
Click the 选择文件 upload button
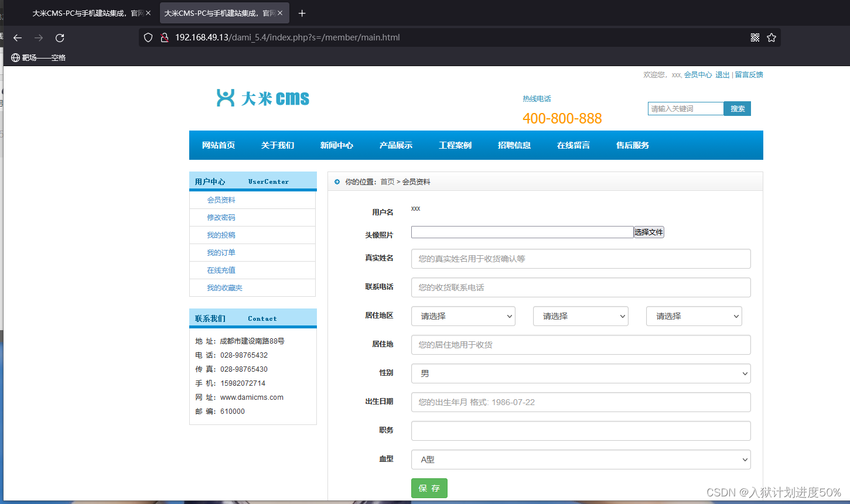[x=649, y=232]
